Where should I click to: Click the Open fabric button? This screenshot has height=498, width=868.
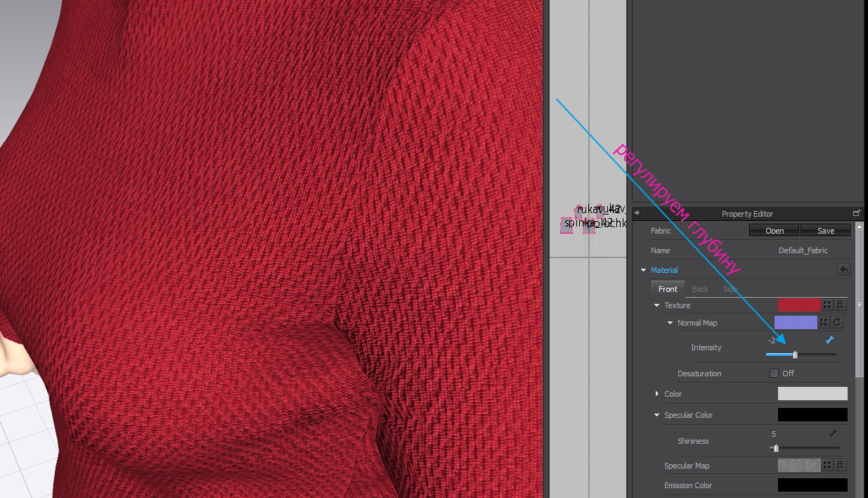tap(775, 230)
